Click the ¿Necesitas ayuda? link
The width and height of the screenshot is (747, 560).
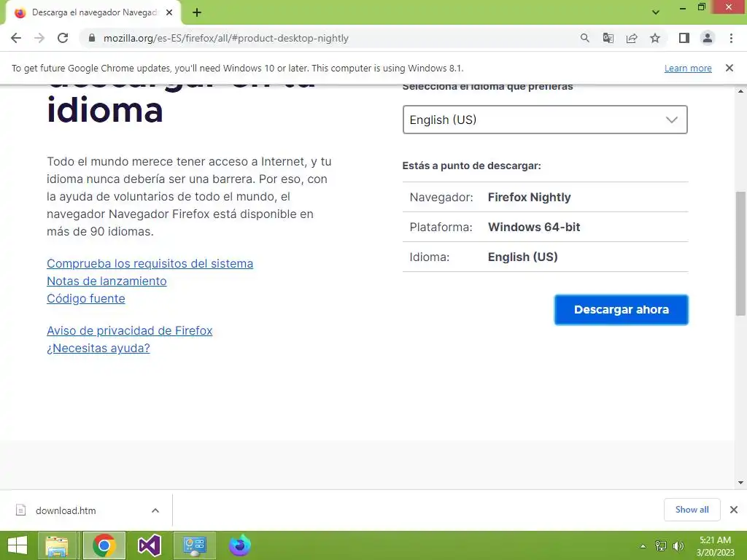[x=98, y=349]
